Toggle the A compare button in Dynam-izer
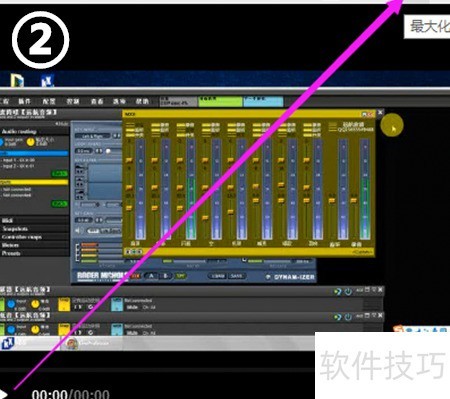450x399 pixels. [151, 276]
